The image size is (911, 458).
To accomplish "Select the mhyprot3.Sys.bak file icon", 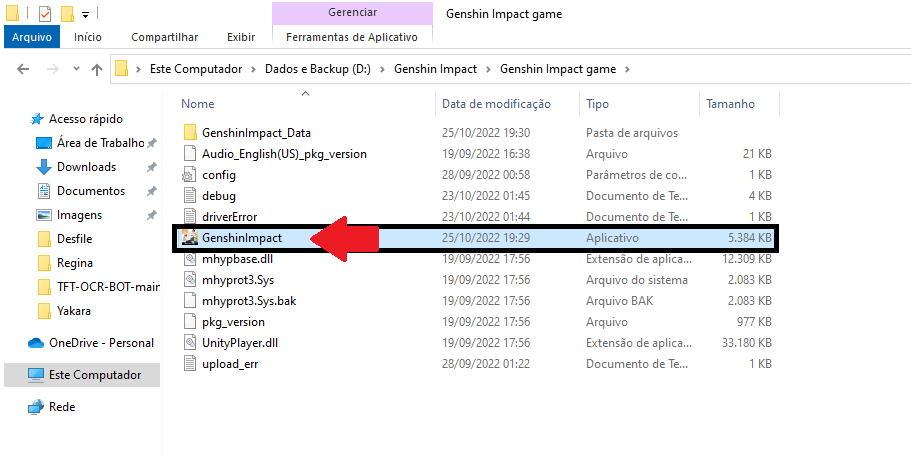I will click(x=190, y=300).
